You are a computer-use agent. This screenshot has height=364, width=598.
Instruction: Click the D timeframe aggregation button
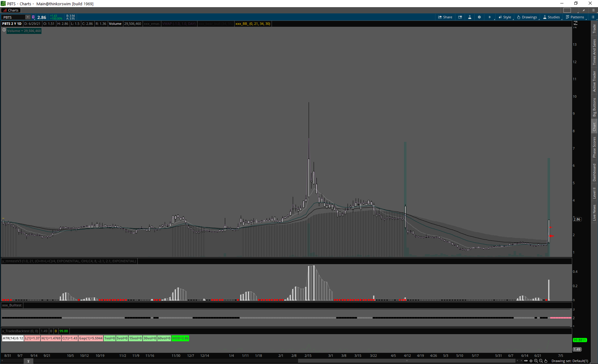tap(490, 17)
